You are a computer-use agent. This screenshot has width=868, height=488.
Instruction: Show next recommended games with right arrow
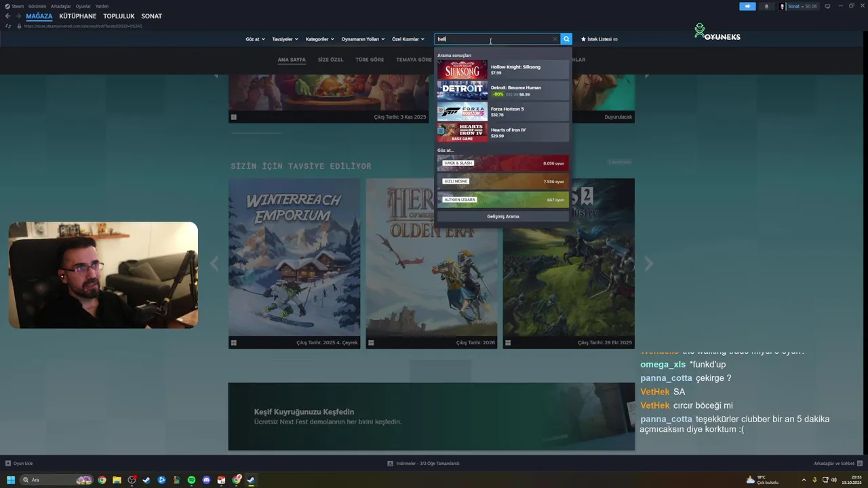648,264
